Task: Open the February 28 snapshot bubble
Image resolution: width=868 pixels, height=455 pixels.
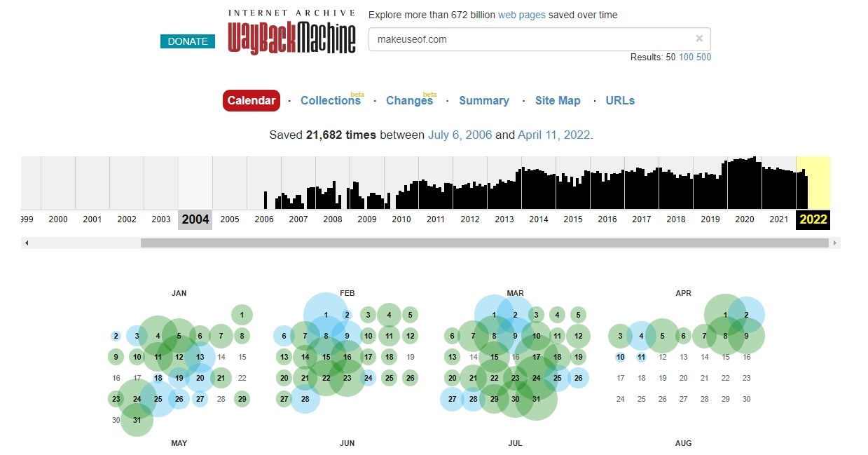Action: point(305,399)
